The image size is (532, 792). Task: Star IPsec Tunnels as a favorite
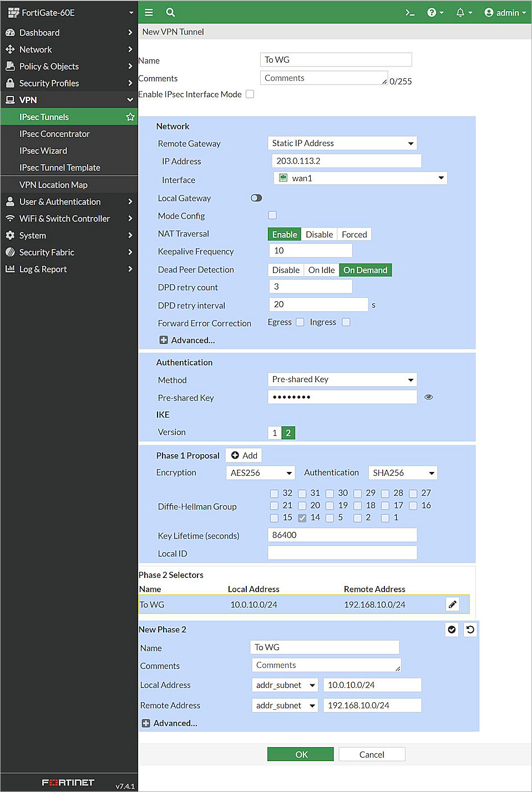130,116
